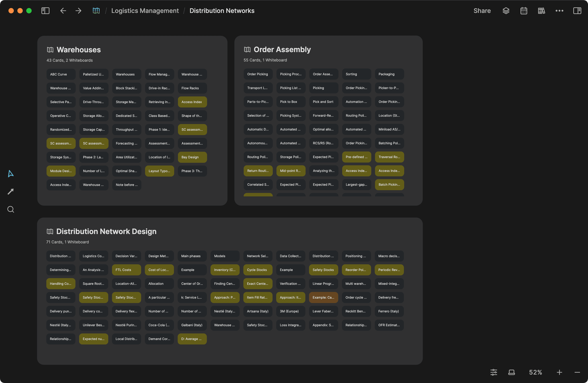Select the connector line tool

coord(11,191)
